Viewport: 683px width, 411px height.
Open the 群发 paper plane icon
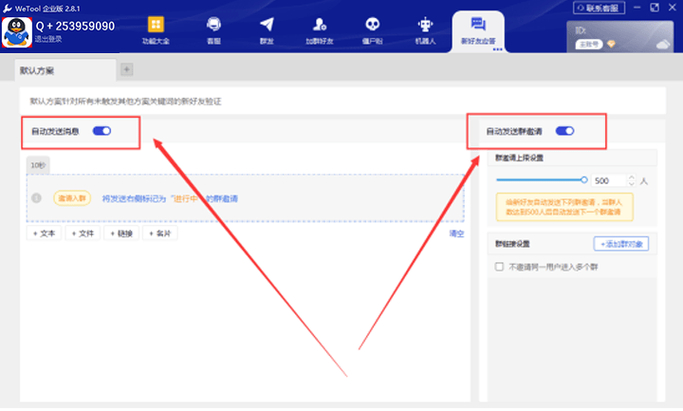(267, 24)
